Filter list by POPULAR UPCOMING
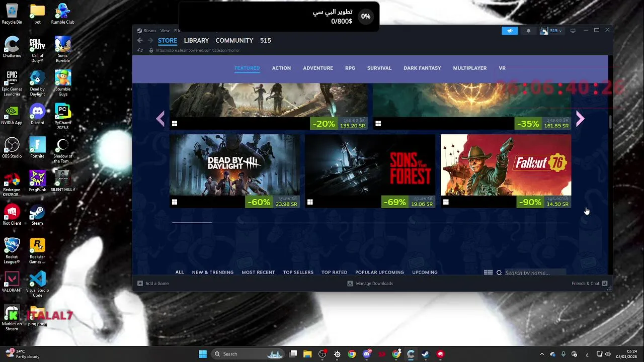 pos(380,272)
